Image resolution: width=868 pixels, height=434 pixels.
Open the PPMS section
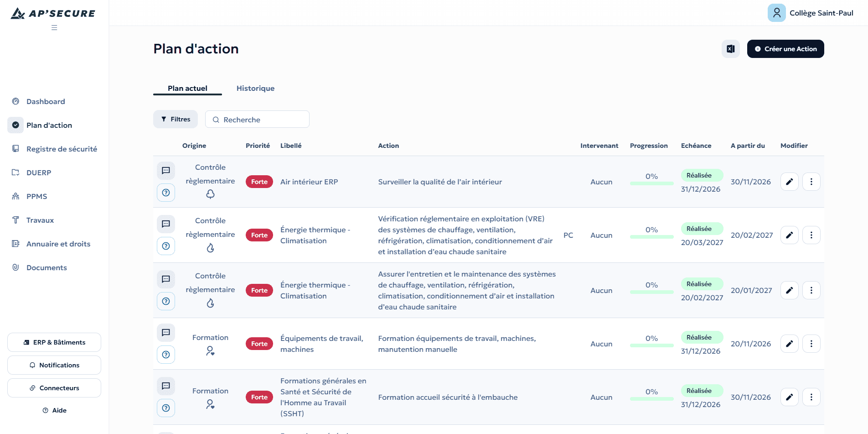pos(36,196)
